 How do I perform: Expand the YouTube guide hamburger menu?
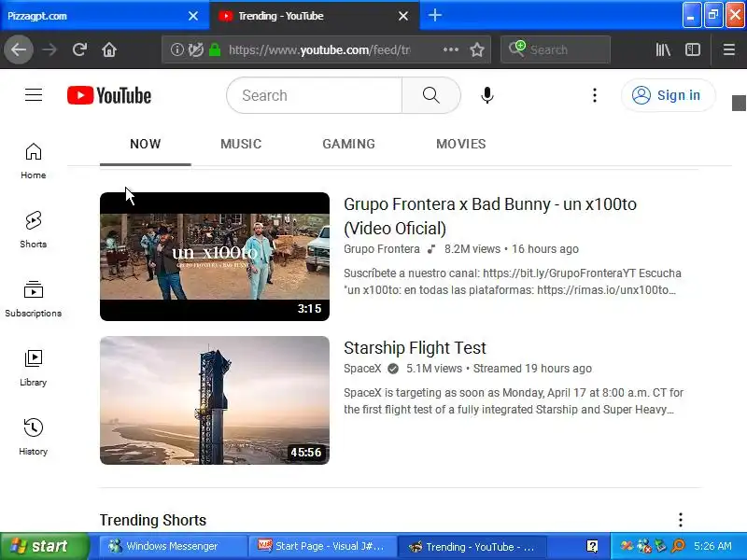(x=34, y=95)
